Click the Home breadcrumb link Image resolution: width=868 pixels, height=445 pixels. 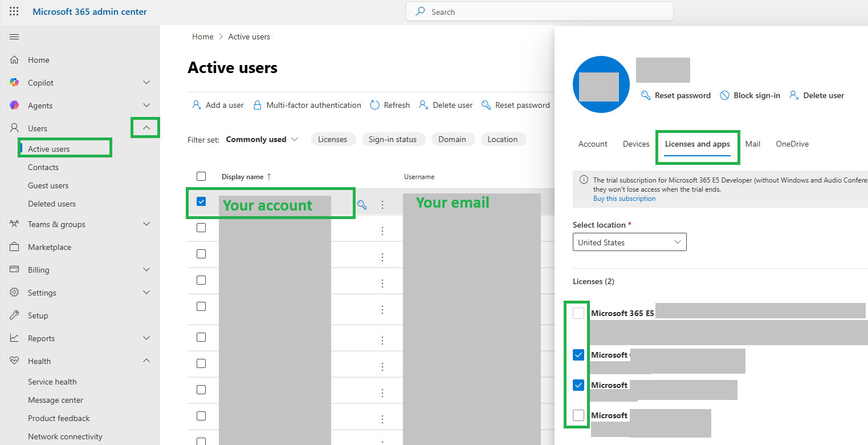coord(202,37)
